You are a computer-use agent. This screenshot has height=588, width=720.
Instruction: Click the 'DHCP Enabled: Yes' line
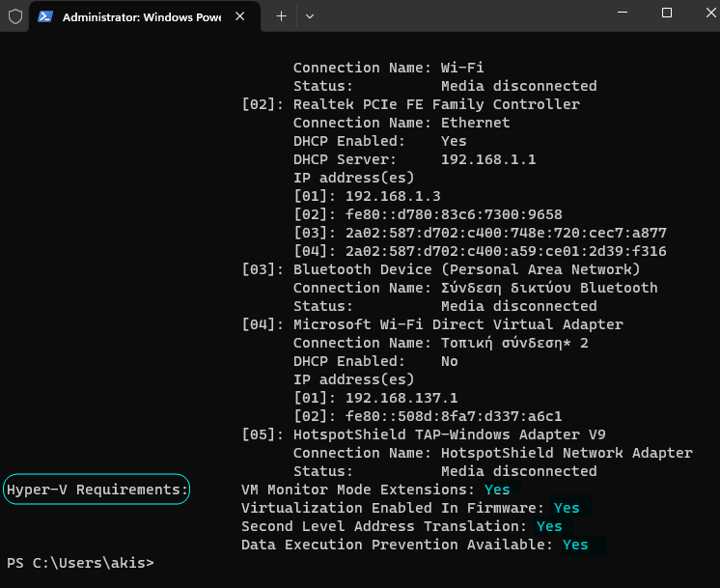click(x=379, y=141)
